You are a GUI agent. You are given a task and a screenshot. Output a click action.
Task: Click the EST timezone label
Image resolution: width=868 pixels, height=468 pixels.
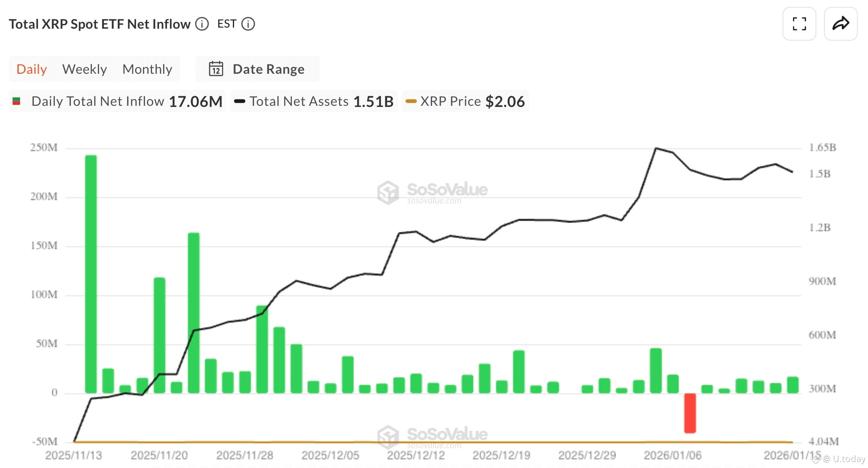(x=226, y=24)
